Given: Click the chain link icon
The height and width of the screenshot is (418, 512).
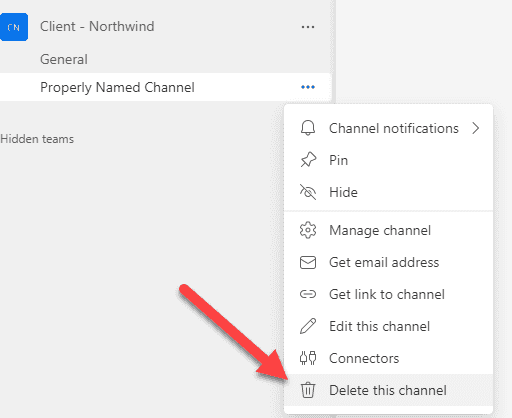Looking at the screenshot, I should click(x=308, y=294).
